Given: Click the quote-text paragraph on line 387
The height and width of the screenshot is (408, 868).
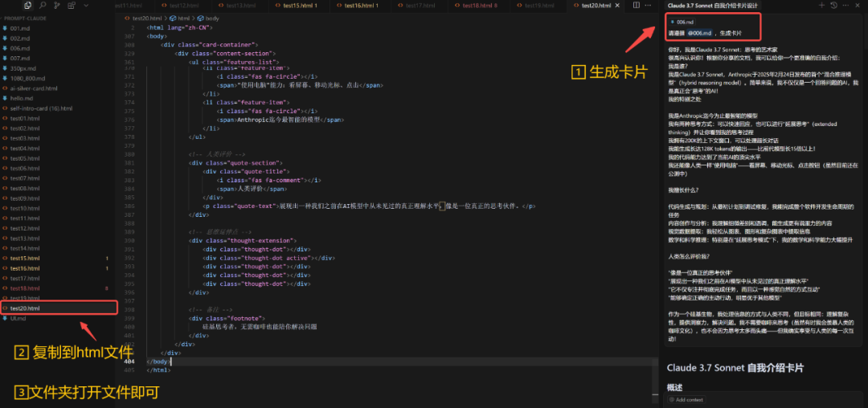Looking at the screenshot, I should [369, 206].
